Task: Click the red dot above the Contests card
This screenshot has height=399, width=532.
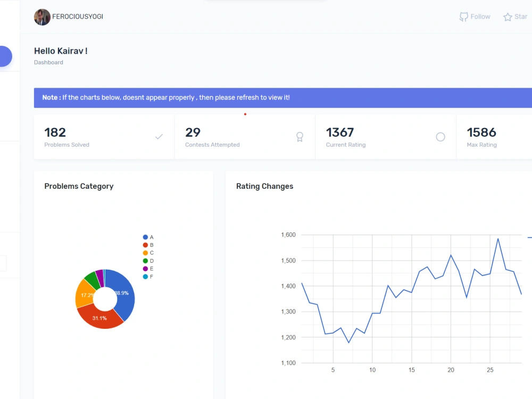Action: point(245,114)
